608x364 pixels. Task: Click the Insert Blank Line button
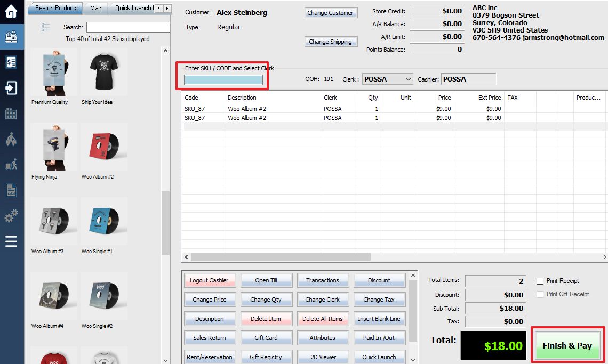[379, 319]
